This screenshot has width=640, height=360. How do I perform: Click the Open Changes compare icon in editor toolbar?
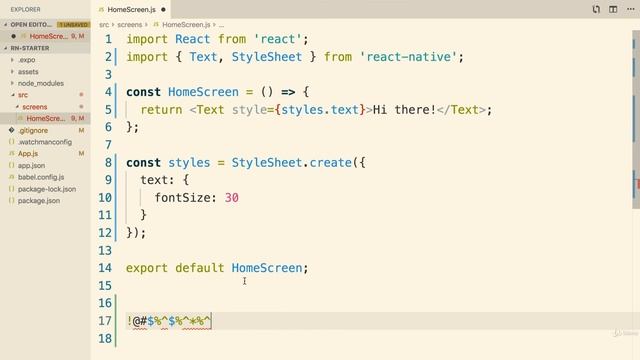click(596, 9)
